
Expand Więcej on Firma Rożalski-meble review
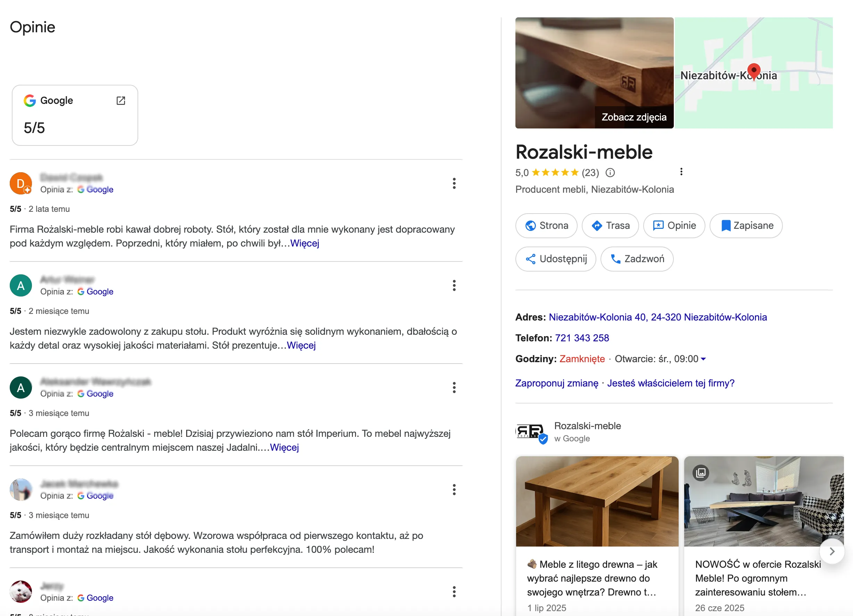pos(304,243)
